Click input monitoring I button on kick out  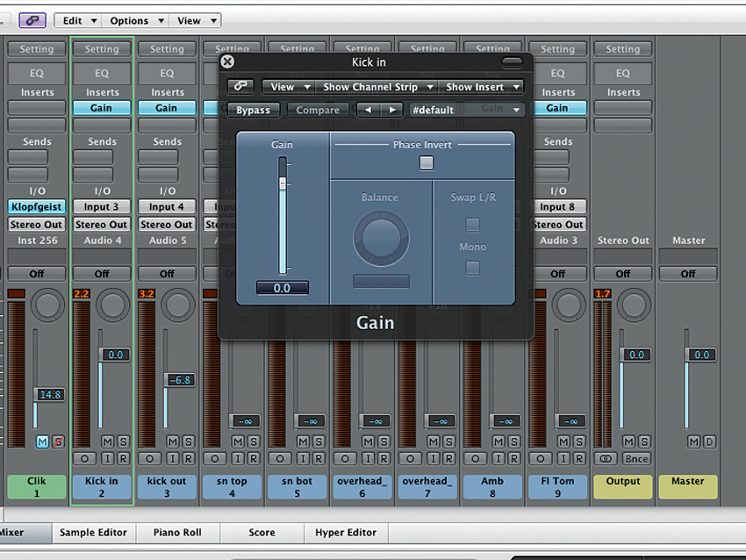[x=173, y=459]
